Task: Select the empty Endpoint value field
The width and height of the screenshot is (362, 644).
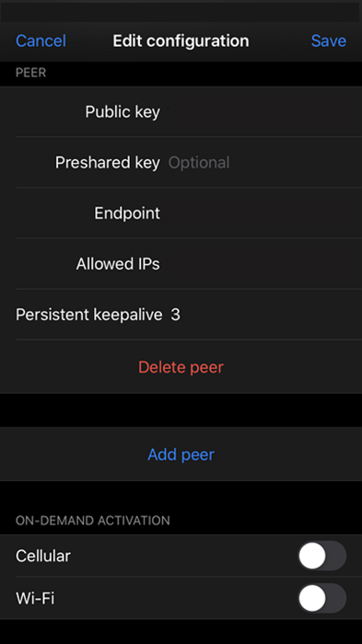Action: click(263, 213)
